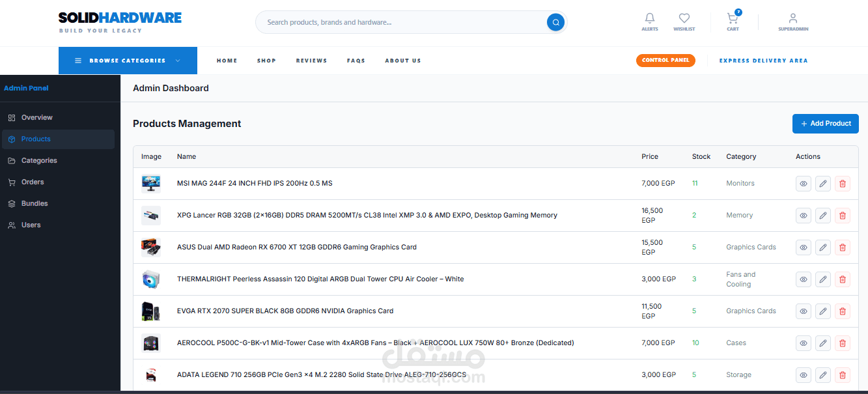View the EVGA RTX 2070 SUPER product

(x=804, y=311)
